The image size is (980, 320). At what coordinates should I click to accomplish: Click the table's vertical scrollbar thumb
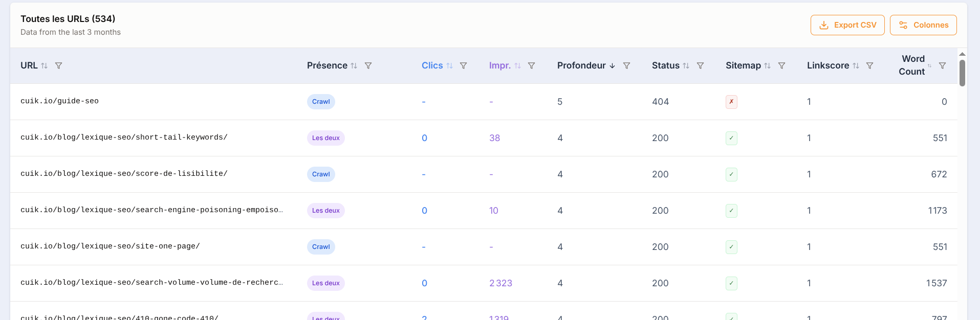click(x=962, y=73)
